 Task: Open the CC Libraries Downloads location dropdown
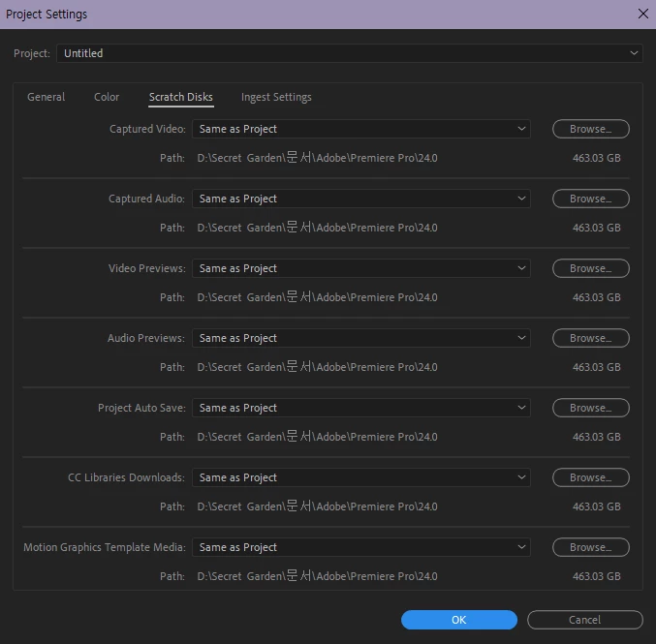tap(361, 477)
